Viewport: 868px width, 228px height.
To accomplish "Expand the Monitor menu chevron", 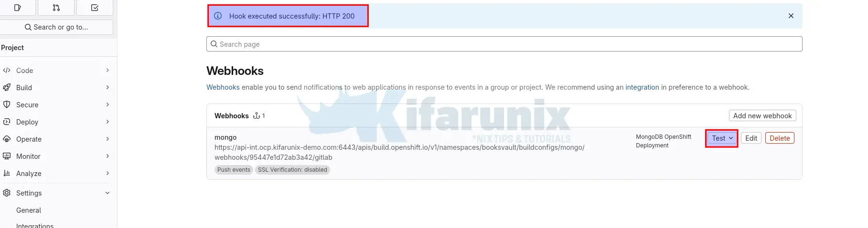I will (107, 156).
